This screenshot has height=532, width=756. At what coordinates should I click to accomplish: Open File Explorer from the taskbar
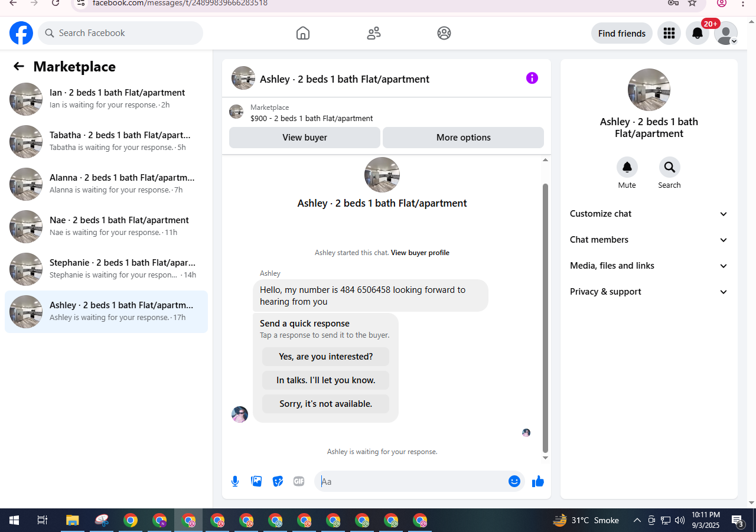click(x=72, y=520)
